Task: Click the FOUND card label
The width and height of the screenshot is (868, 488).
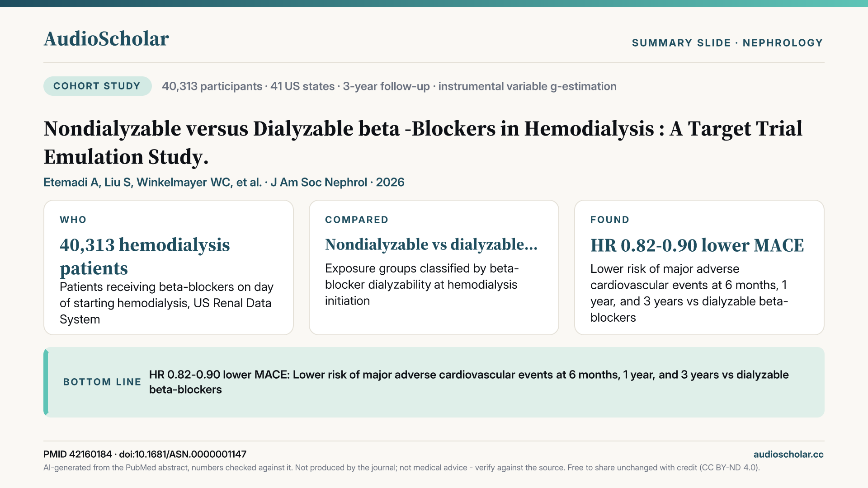Action: 610,220
